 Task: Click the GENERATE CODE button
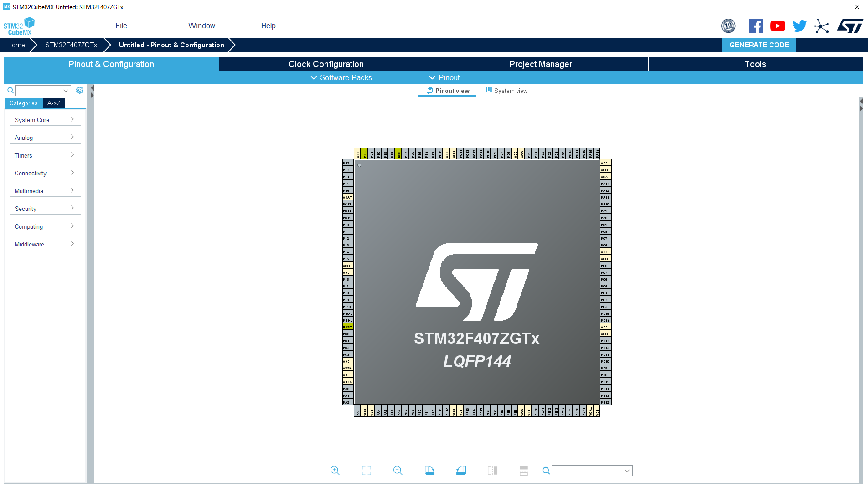pos(759,45)
